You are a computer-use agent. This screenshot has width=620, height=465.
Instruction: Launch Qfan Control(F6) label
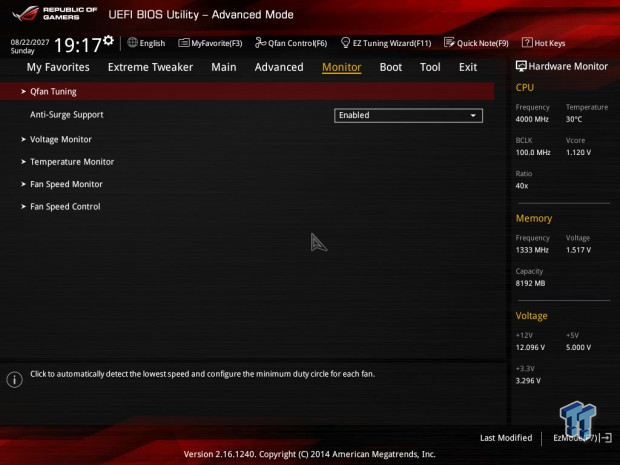click(x=298, y=43)
